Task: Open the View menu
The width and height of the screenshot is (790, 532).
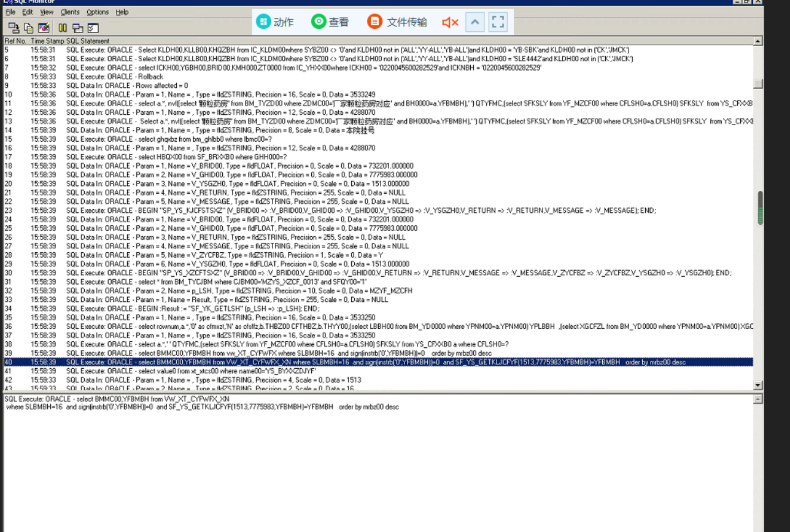Action: pos(47,12)
